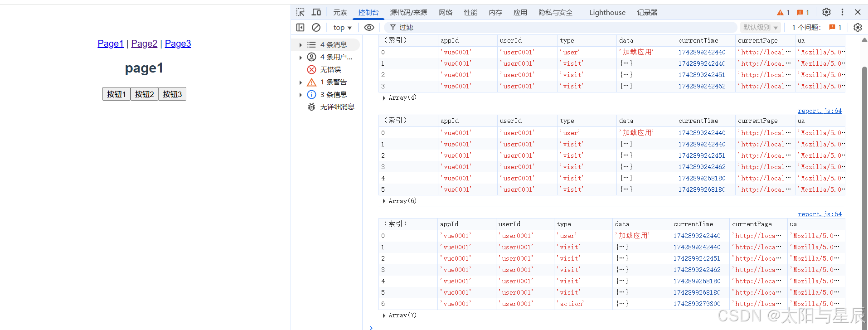Click the 按钮2 button

click(145, 94)
